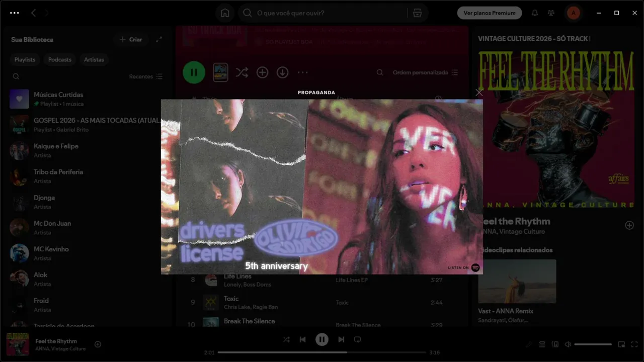Select track Toxic by Chris Lake
644x362 pixels.
231,299
